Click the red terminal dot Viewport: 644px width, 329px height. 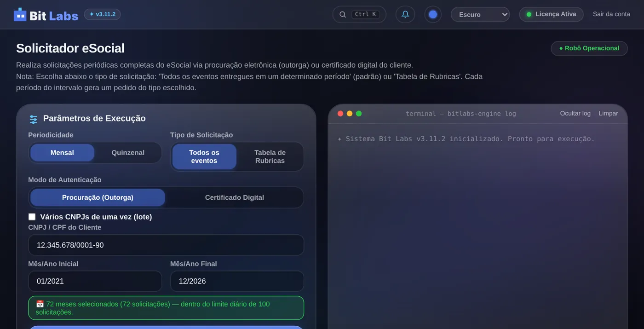[340, 114]
